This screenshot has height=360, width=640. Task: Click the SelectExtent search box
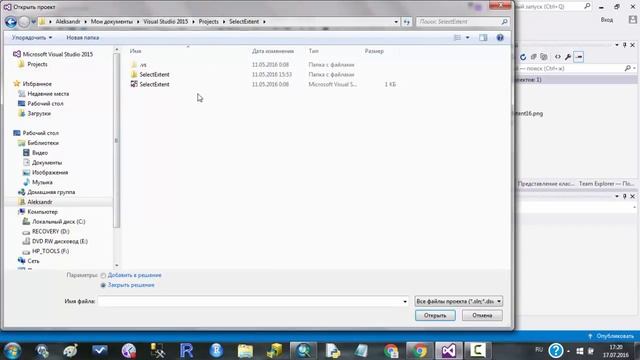tap(462, 22)
